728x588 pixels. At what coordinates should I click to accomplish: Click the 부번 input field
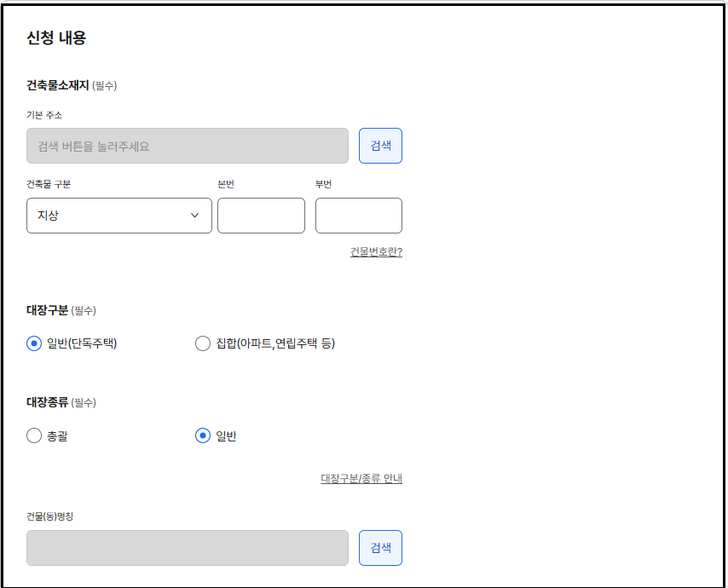[358, 216]
